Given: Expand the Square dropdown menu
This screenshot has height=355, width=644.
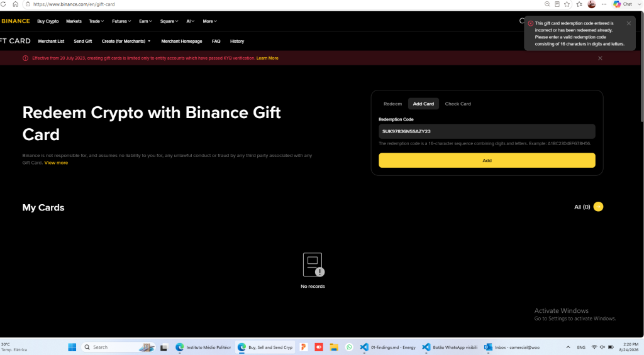Looking at the screenshot, I should point(169,21).
